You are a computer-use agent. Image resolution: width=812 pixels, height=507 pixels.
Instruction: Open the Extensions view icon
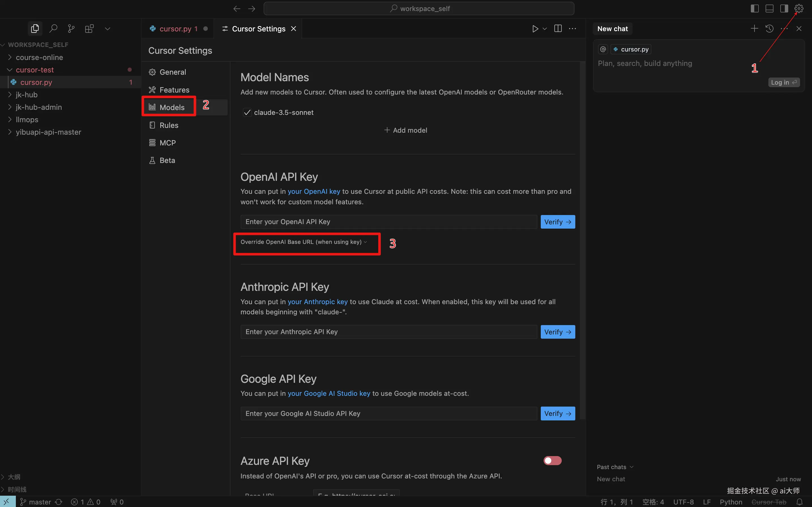point(89,29)
